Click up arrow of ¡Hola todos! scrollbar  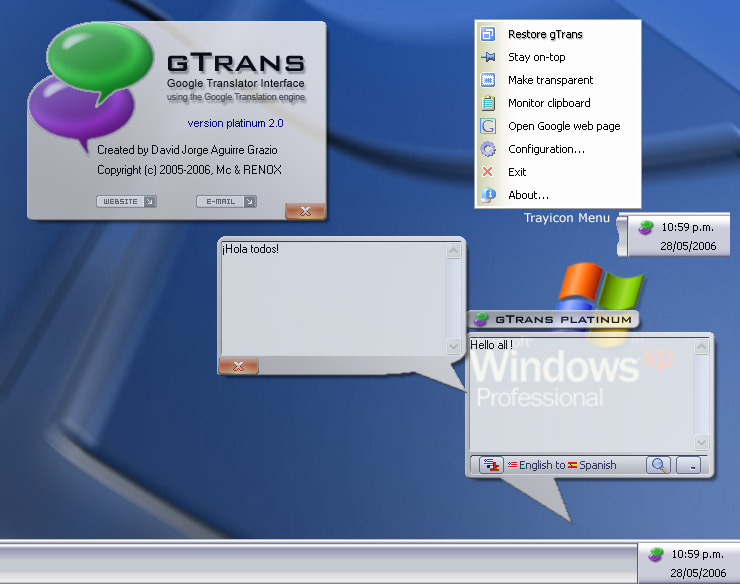click(x=454, y=250)
